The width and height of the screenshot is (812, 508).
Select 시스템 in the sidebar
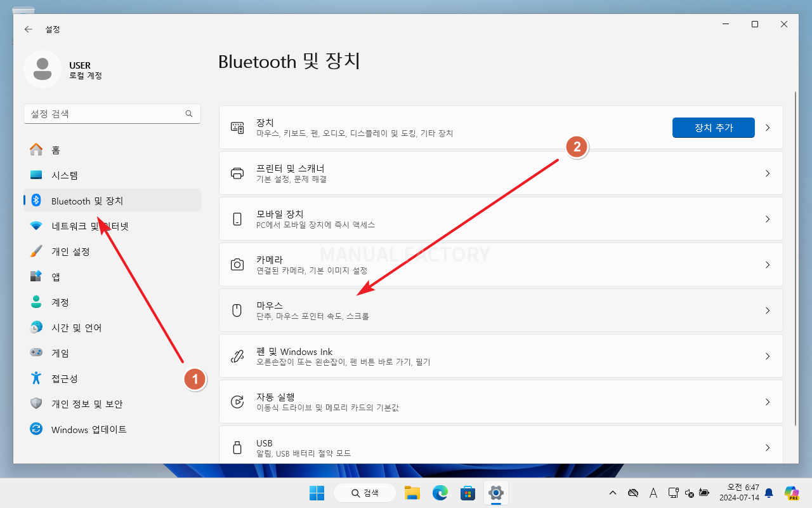tap(112, 175)
